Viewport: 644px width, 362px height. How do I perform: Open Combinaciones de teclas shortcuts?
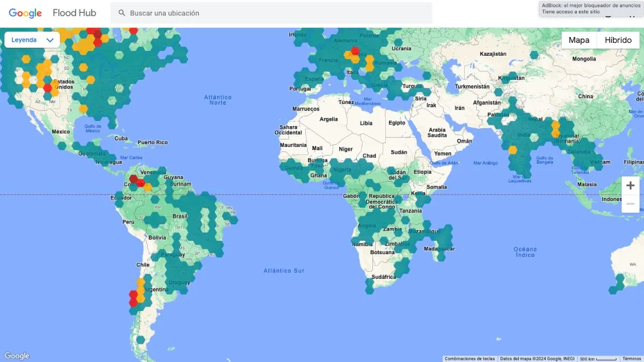470,358
